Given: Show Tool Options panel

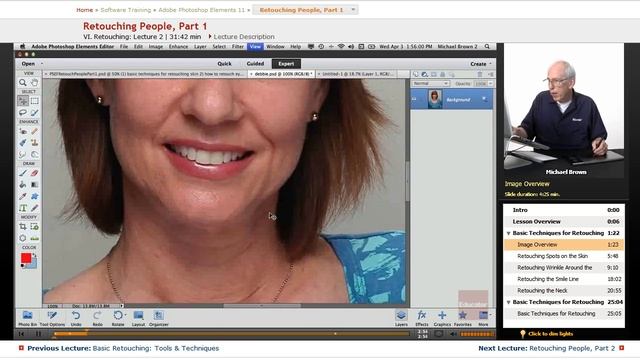Looking at the screenshot, I should (52, 318).
